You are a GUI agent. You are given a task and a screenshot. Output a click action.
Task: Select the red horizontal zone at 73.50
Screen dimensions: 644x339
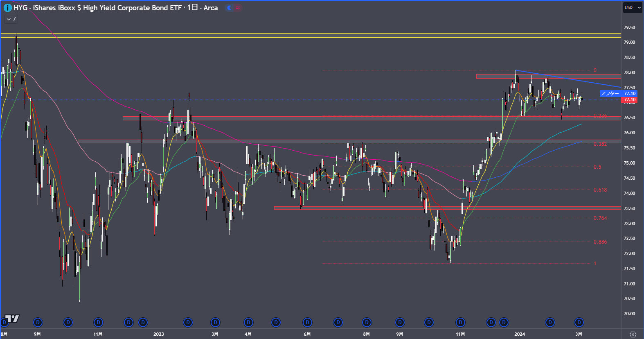tap(448, 208)
